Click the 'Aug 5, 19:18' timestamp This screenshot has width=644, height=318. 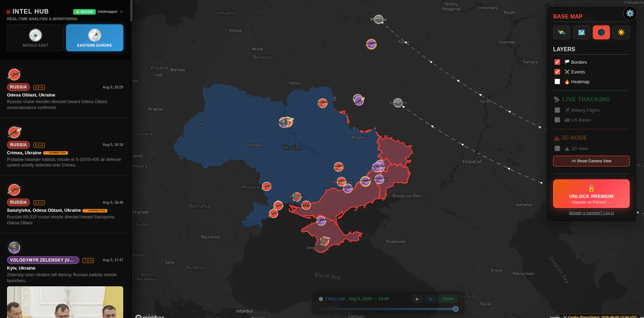point(113,145)
